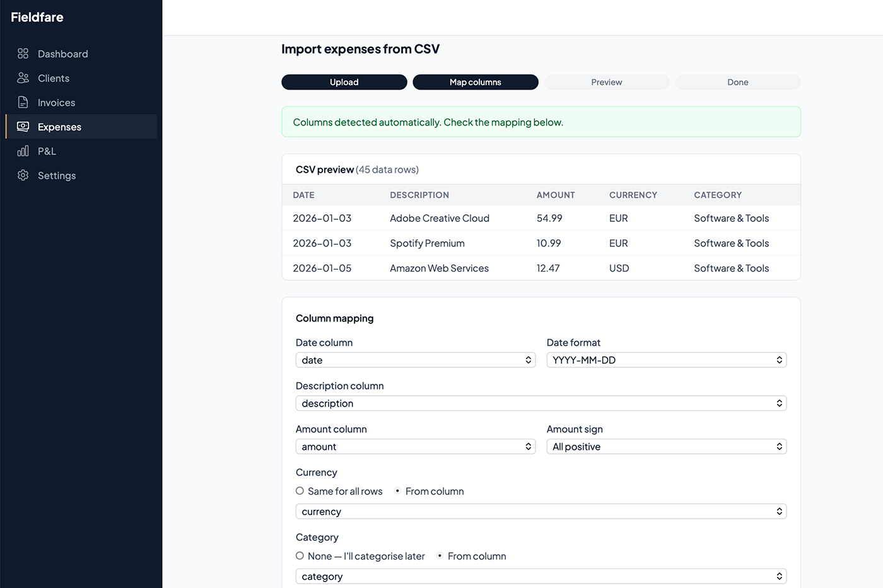883x588 pixels.
Task: Choose 'None — I'll categorise later' option
Action: click(x=300, y=556)
